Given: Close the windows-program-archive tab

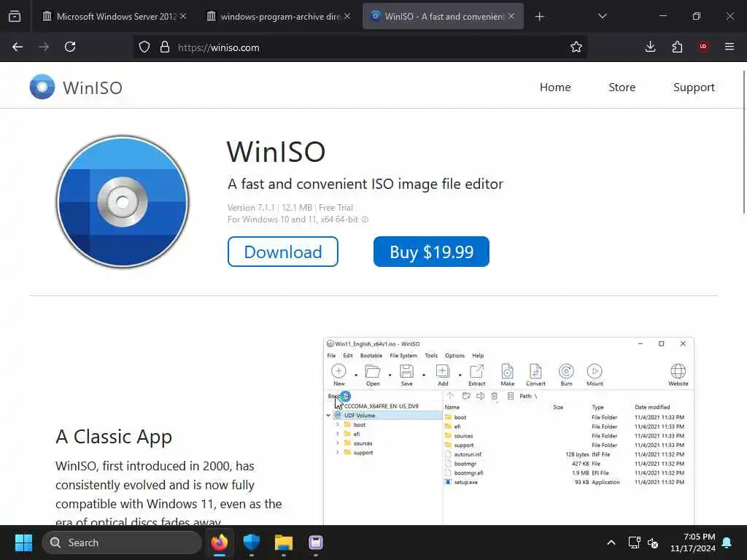Looking at the screenshot, I should (x=347, y=16).
